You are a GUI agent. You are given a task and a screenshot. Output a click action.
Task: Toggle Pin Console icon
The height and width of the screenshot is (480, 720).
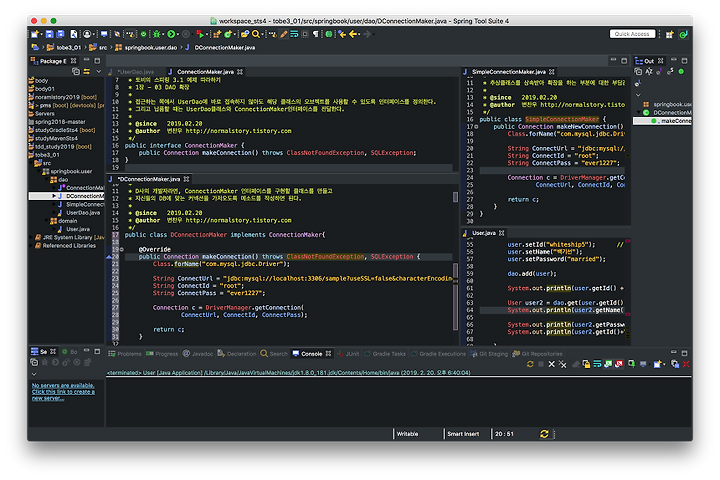631,364
